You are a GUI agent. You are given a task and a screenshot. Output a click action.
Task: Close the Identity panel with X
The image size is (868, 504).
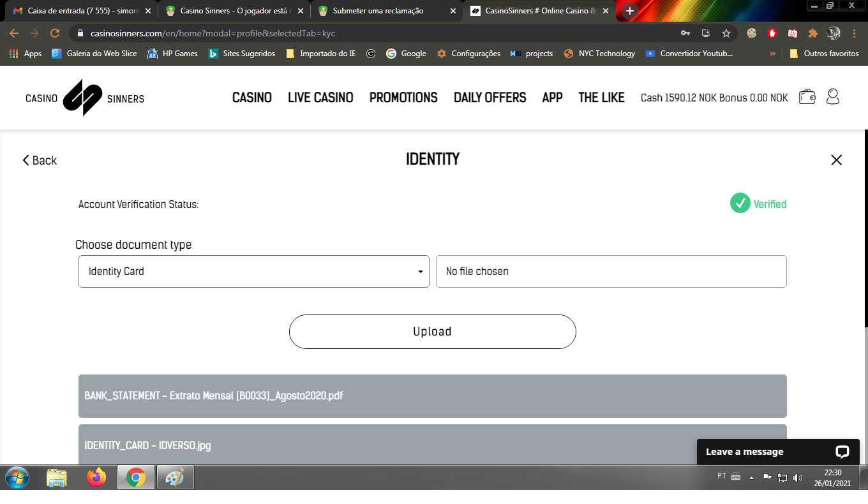[836, 160]
